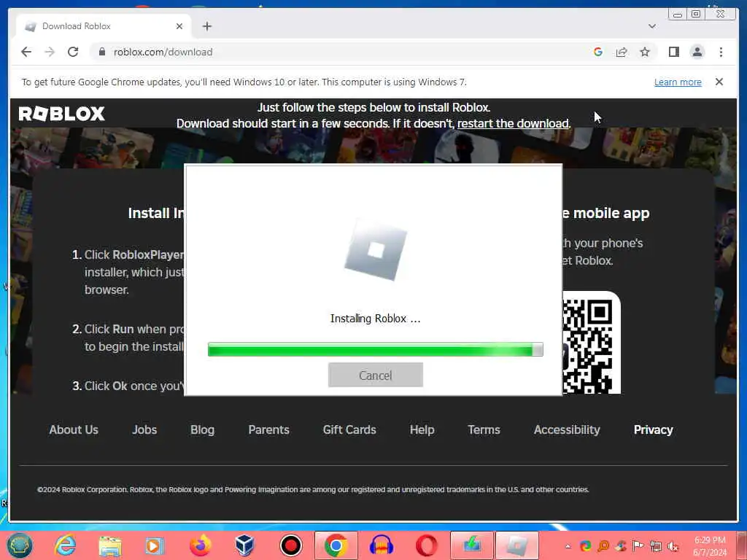Image resolution: width=747 pixels, height=560 pixels.
Task: Open the About Us footer link
Action: (x=74, y=429)
